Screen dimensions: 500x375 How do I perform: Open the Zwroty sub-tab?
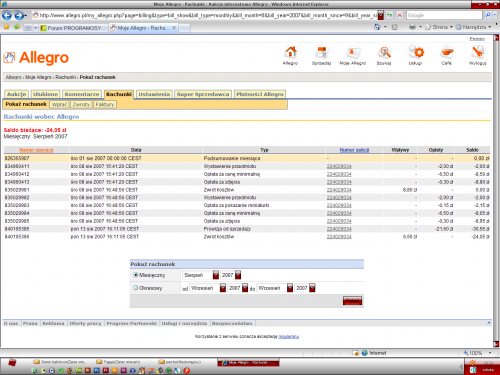click(x=81, y=104)
